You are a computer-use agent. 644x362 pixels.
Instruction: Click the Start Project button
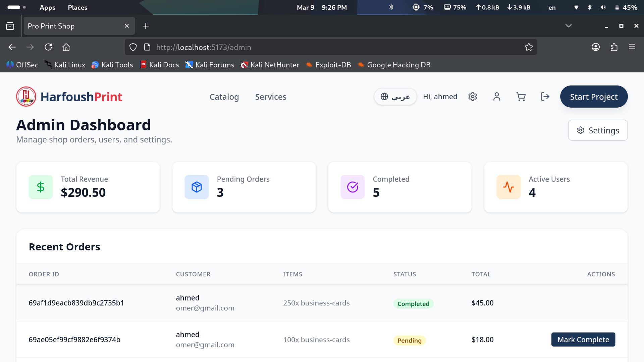[594, 97]
